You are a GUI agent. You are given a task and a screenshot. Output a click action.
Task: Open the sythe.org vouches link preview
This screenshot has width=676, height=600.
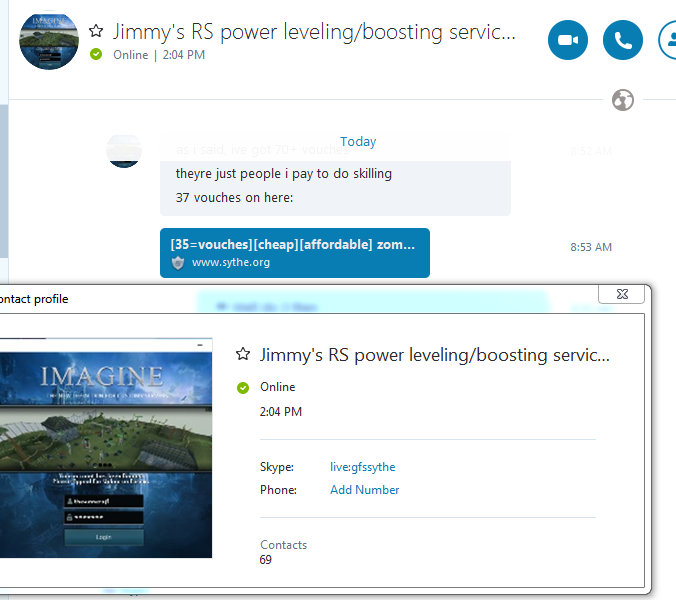[x=294, y=253]
